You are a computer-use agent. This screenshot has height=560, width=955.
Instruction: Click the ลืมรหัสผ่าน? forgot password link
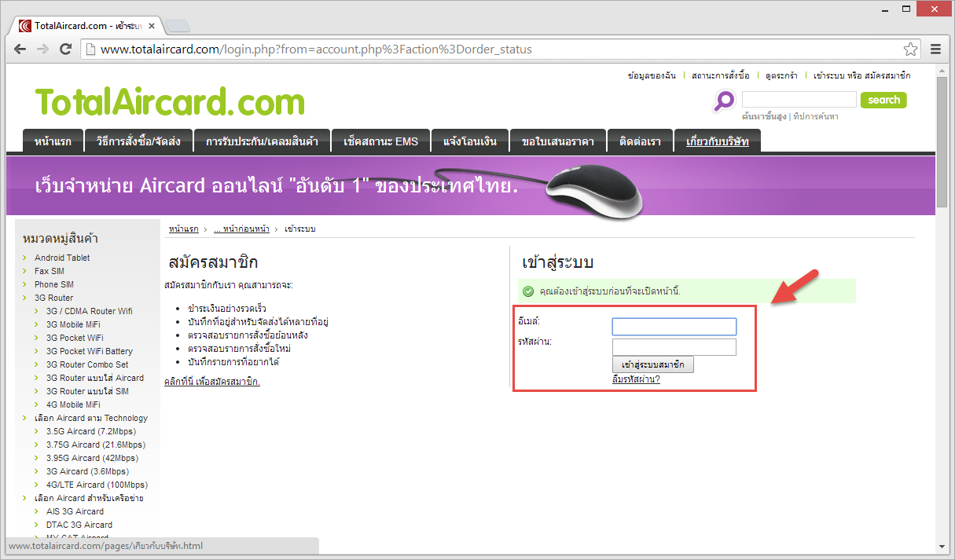click(x=636, y=379)
